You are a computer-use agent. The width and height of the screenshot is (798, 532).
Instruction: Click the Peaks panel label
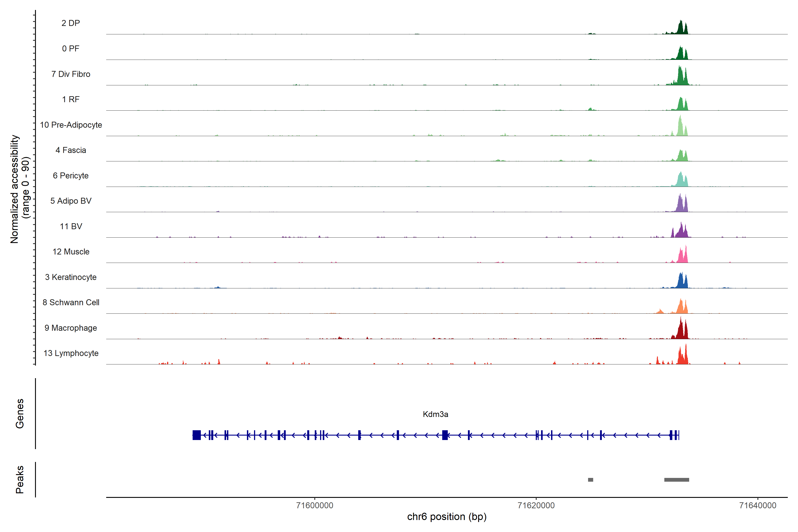pos(20,479)
